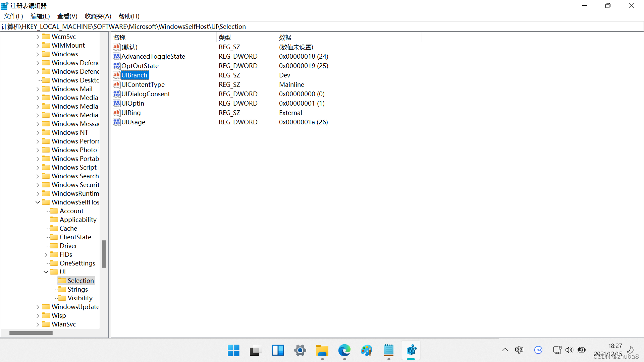
Task: Expand the WIMMount tree node
Action: (38, 45)
